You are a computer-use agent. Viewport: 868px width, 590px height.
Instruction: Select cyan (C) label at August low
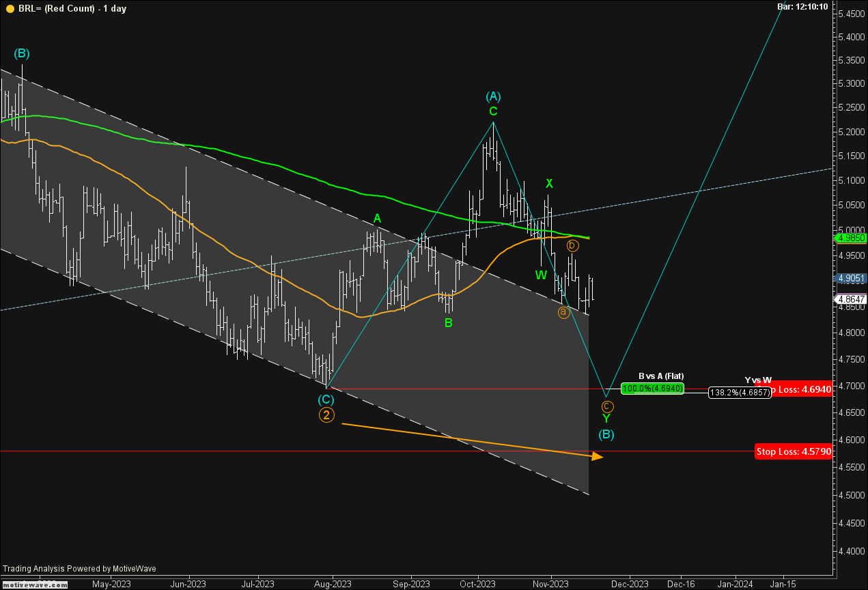326,399
